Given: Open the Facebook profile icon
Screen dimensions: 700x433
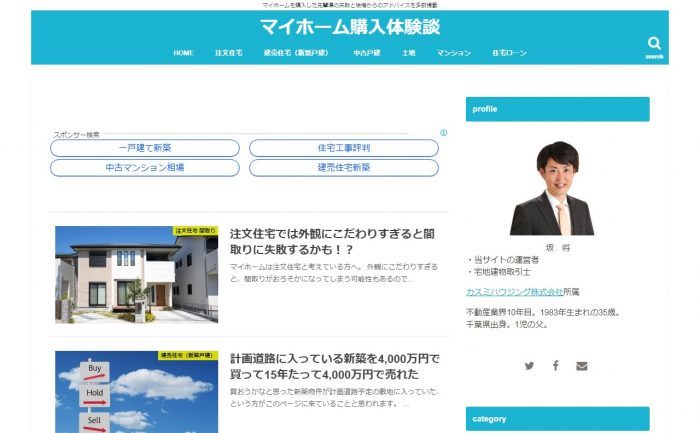Looking at the screenshot, I should (x=556, y=366).
